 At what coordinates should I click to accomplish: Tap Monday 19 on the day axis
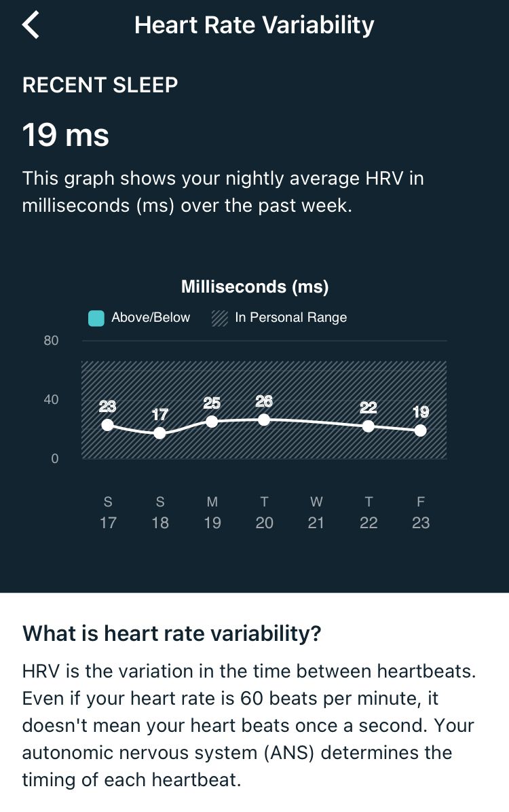[212, 513]
